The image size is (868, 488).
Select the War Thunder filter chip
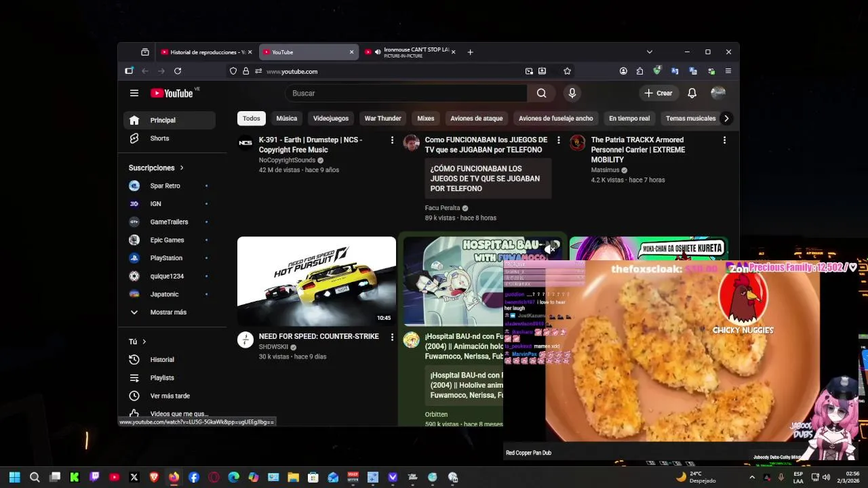pyautogui.click(x=383, y=119)
